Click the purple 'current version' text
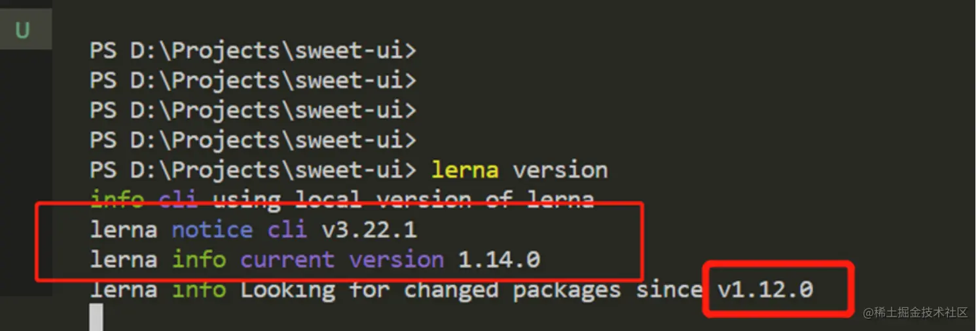 click(x=342, y=260)
